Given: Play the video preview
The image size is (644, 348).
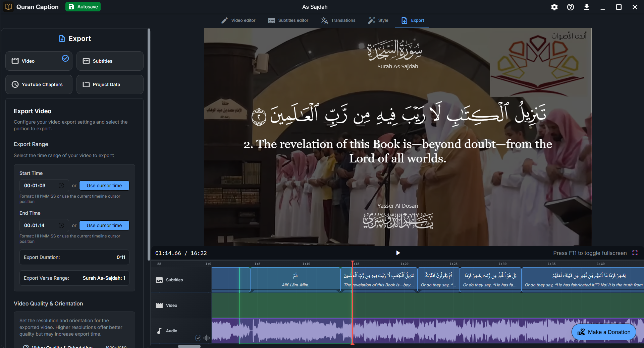Looking at the screenshot, I should (x=398, y=253).
